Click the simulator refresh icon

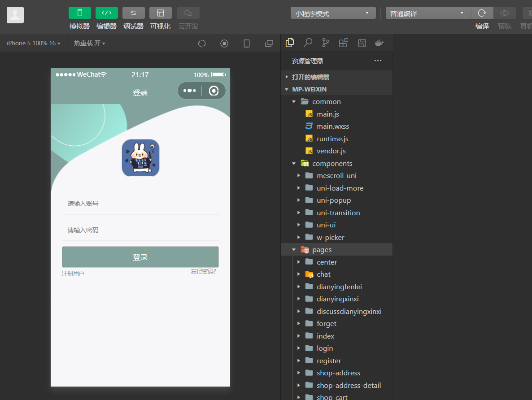tap(202, 43)
